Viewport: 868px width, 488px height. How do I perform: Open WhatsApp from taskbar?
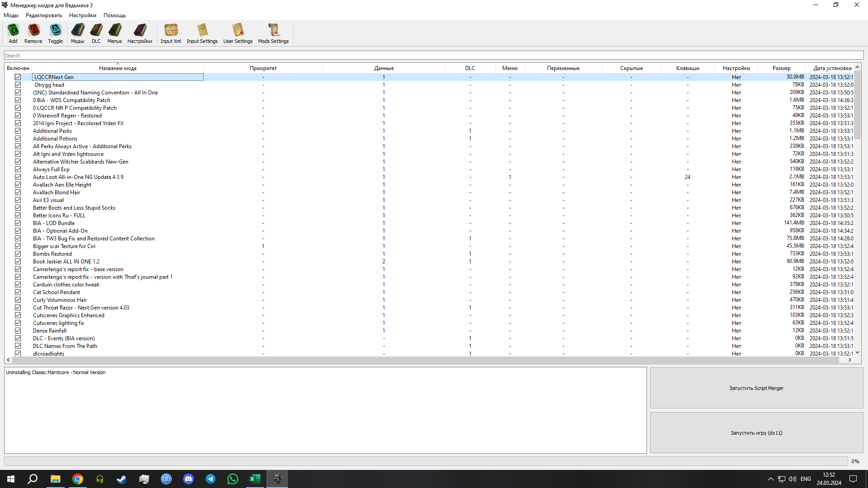(x=233, y=479)
